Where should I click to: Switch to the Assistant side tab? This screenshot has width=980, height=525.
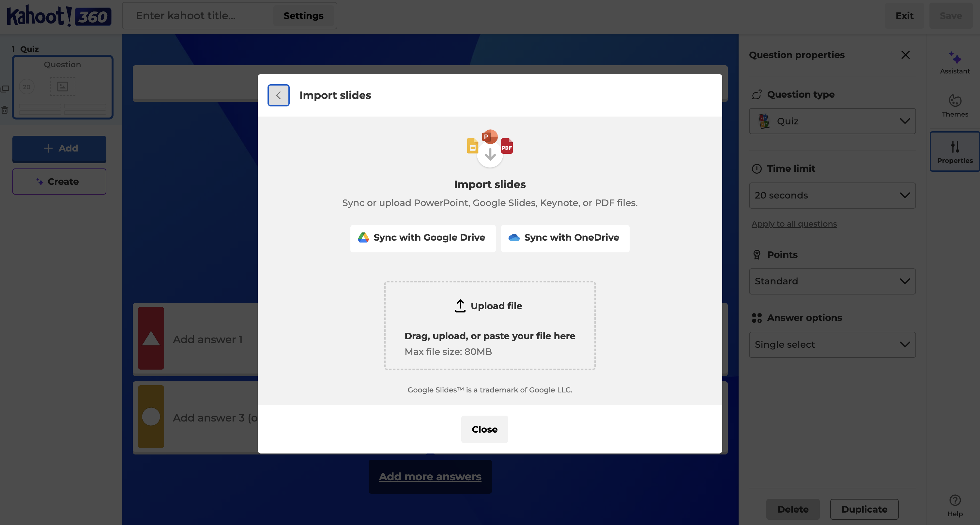point(955,63)
